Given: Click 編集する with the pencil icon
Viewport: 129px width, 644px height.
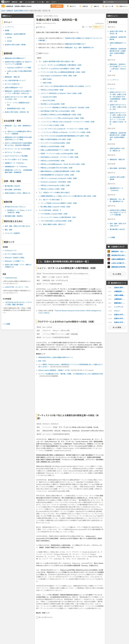Looking at the screenshot, I should [x=95, y=6].
